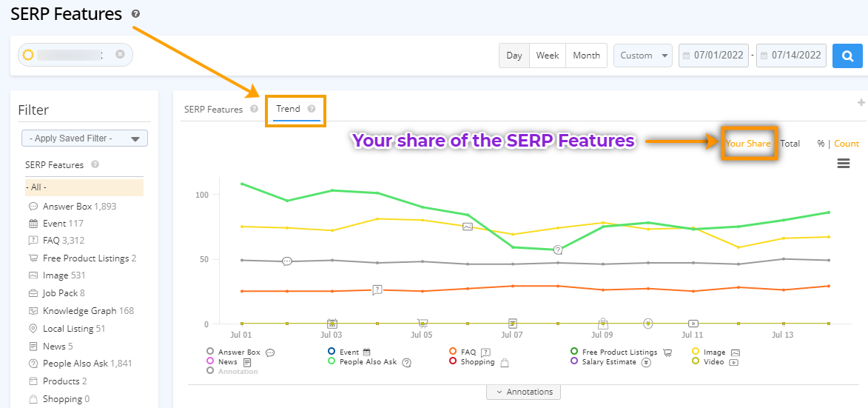The width and height of the screenshot is (868, 408).
Task: Switch to the Trend tab
Action: tap(289, 109)
